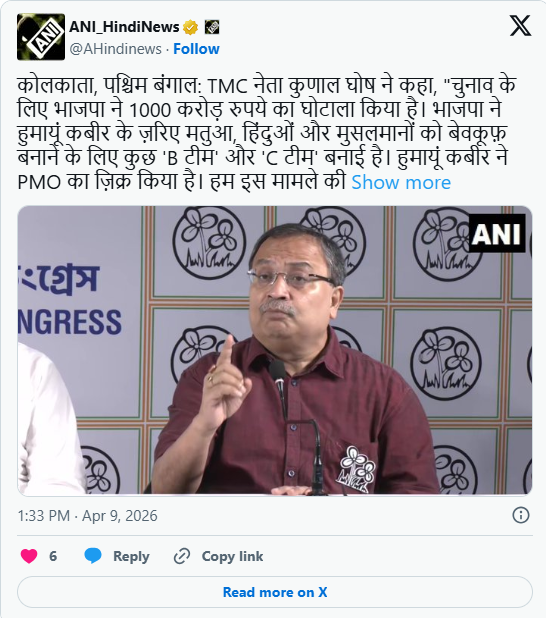Open the ANI_HindiNews display name

[x=124, y=27]
